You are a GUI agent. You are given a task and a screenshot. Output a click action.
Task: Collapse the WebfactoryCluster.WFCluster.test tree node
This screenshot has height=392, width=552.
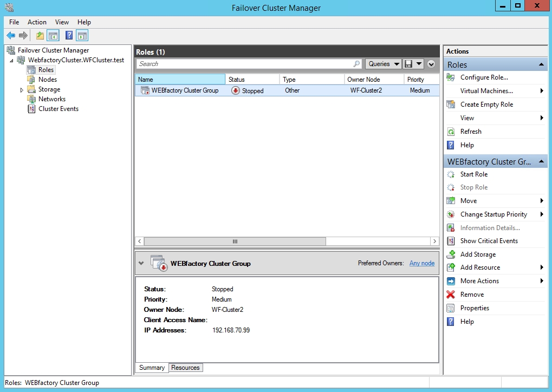(x=12, y=61)
